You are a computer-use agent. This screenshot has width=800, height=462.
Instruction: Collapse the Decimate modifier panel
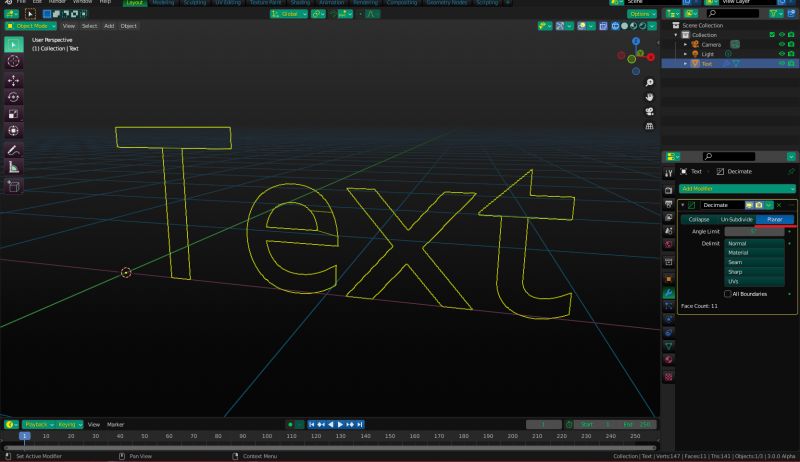coord(683,205)
